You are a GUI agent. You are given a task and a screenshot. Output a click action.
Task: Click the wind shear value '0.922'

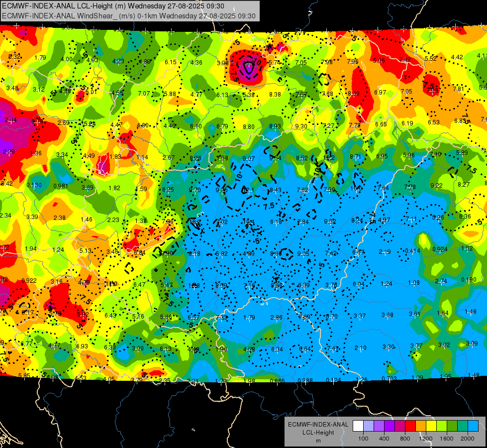click(x=29, y=280)
